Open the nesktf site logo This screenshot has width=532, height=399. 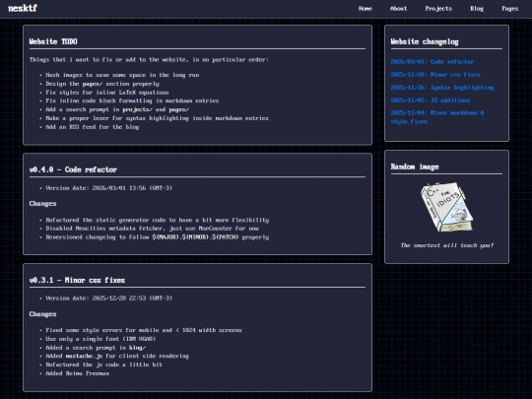point(23,8)
